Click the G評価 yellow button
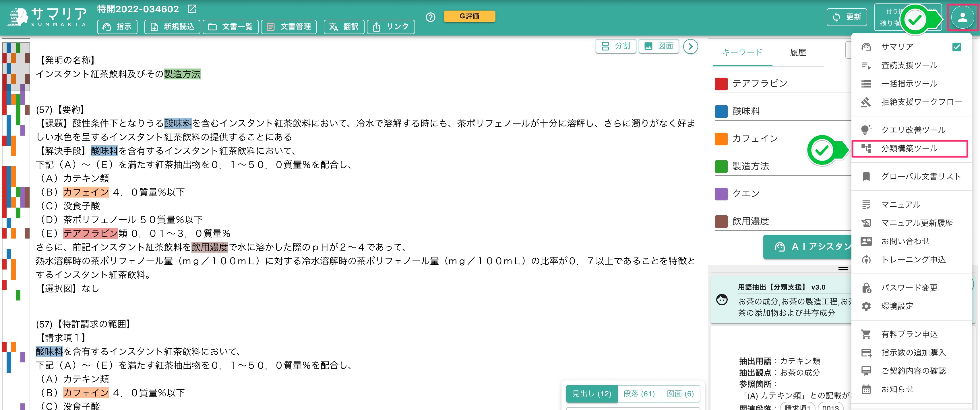Viewport: 980px width, 410px height. click(469, 16)
